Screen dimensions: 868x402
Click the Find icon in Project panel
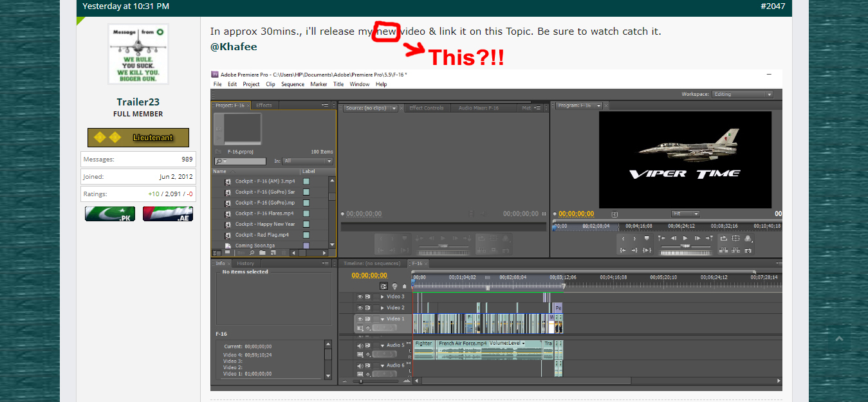tap(252, 253)
